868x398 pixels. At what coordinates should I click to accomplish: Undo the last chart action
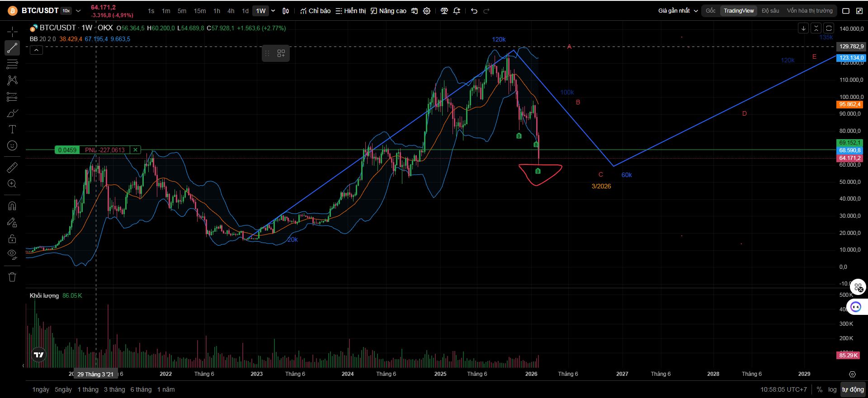(474, 11)
